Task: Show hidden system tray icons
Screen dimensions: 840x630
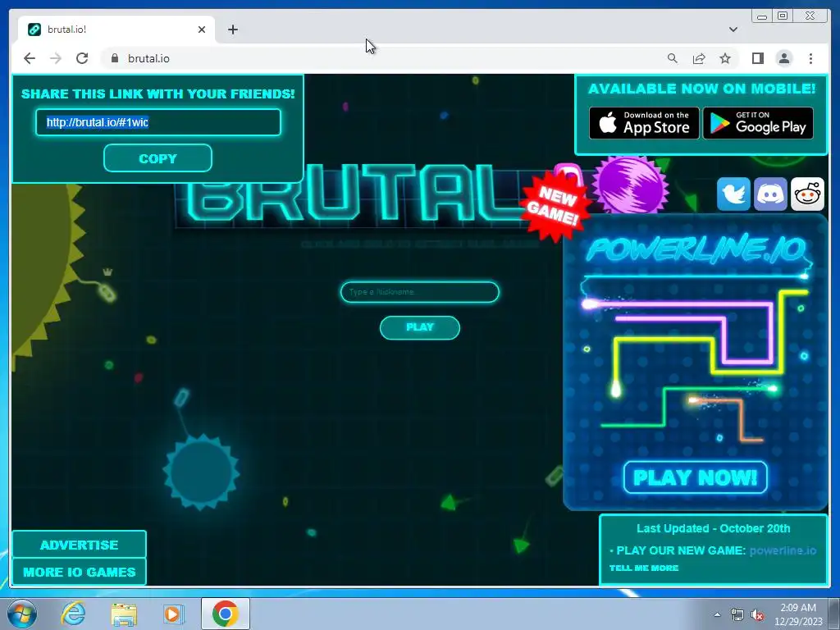Action: pyautogui.click(x=717, y=614)
